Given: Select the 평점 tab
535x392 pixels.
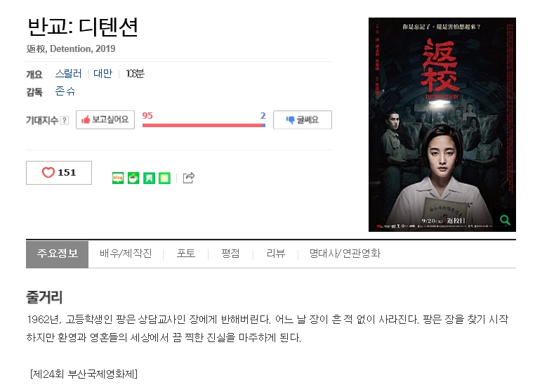Looking at the screenshot, I should 230,254.
